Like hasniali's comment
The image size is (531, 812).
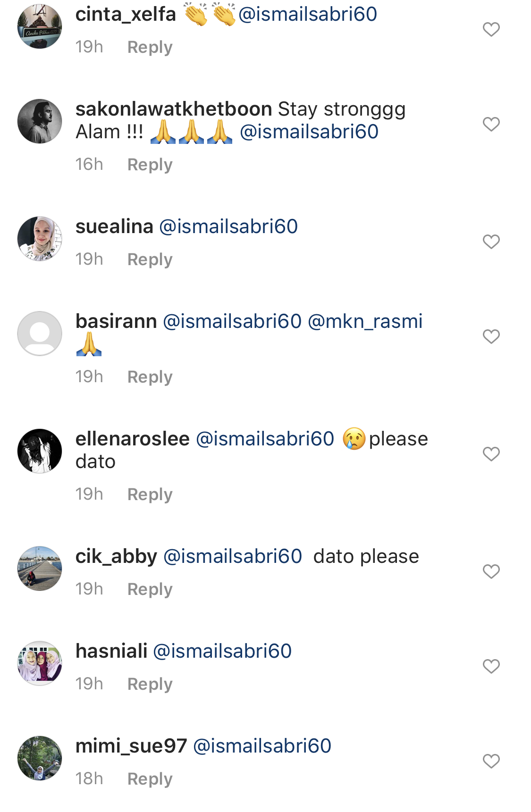pos(491,666)
